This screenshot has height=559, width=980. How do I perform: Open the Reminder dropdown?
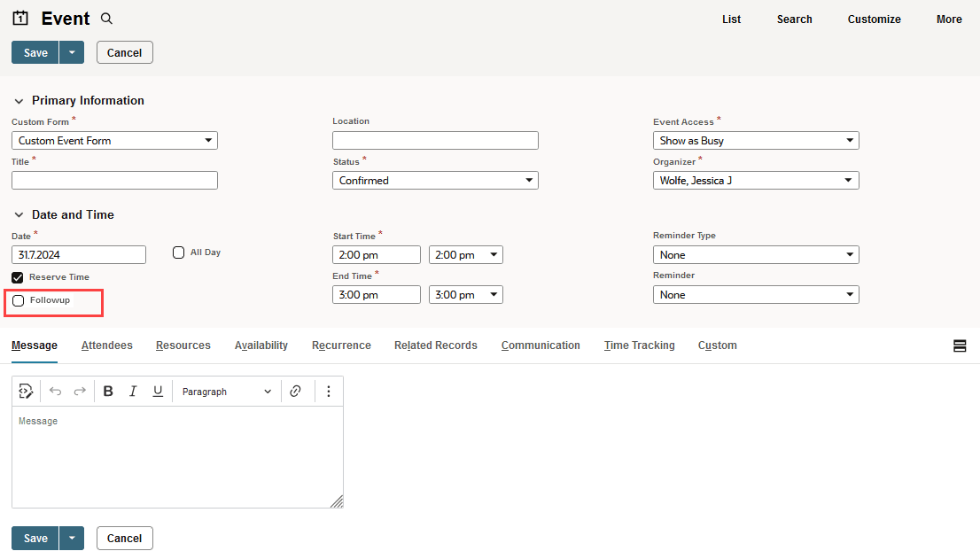[756, 295]
